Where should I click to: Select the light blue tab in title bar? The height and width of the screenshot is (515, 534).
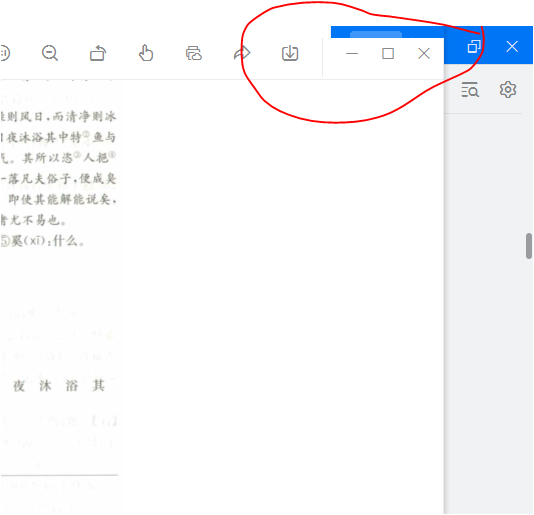pos(376,34)
